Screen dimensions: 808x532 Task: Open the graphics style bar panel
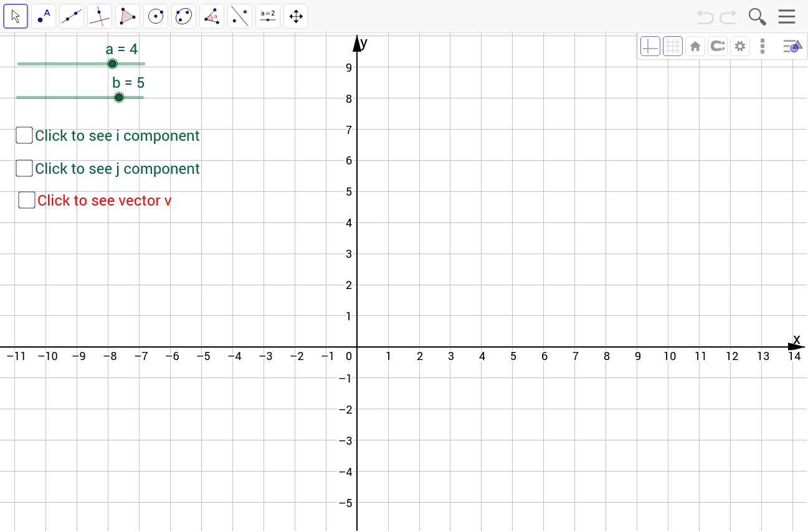pyautogui.click(x=792, y=45)
